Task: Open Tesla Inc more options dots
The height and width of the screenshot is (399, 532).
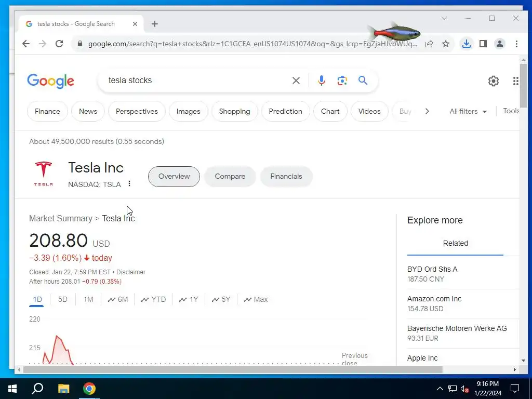Action: (x=129, y=183)
